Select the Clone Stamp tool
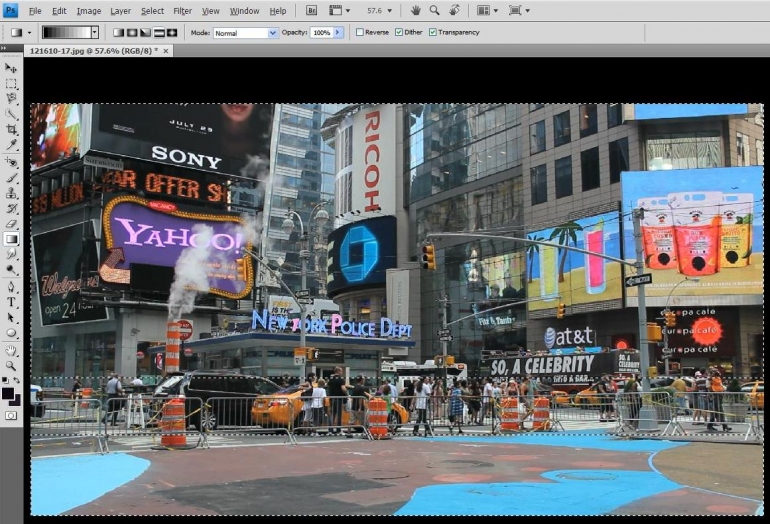The image size is (770, 524). click(11, 193)
